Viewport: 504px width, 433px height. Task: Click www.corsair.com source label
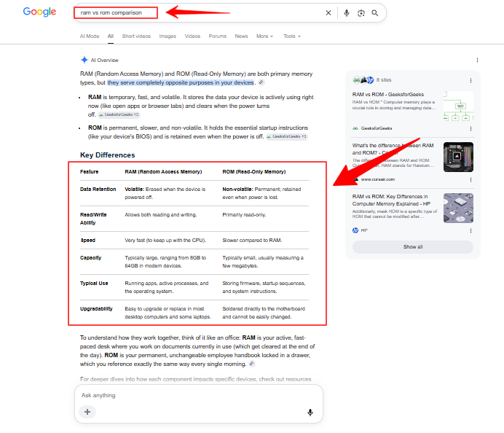click(378, 179)
